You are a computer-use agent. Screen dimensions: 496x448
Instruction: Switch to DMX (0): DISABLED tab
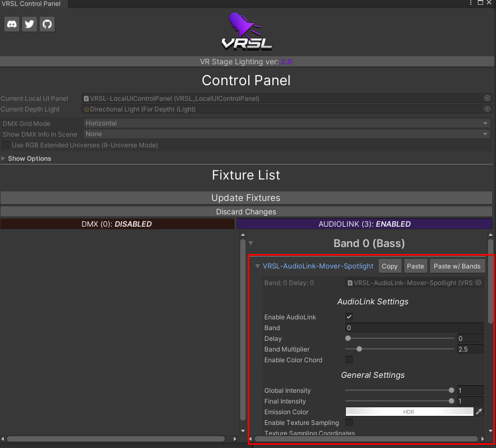[117, 224]
